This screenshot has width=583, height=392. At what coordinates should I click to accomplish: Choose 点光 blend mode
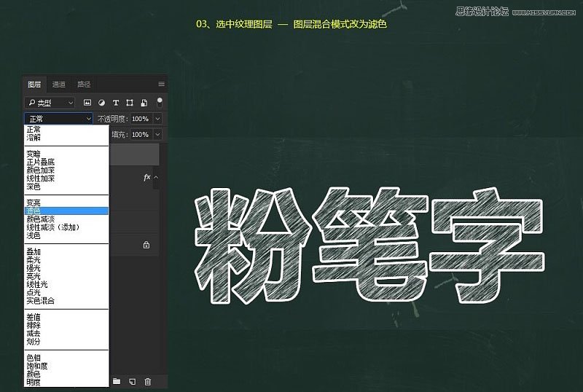pos(66,293)
